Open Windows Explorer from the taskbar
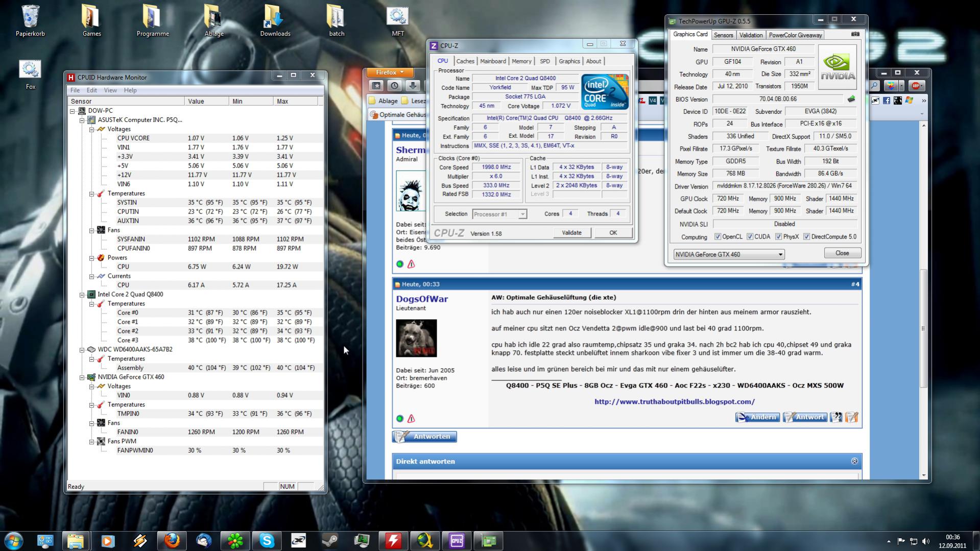980x551 pixels. (76, 540)
